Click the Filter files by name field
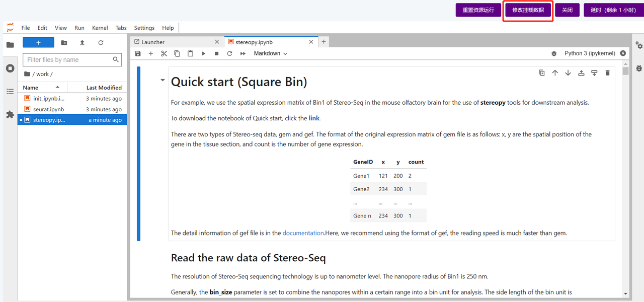 click(x=68, y=60)
